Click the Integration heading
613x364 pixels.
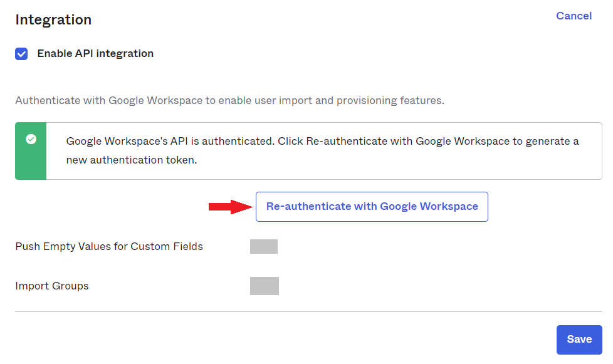53,19
